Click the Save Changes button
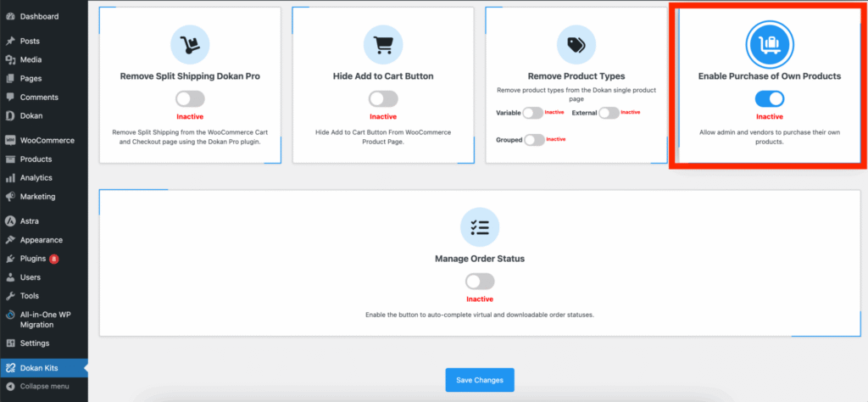This screenshot has height=402, width=868. point(480,381)
